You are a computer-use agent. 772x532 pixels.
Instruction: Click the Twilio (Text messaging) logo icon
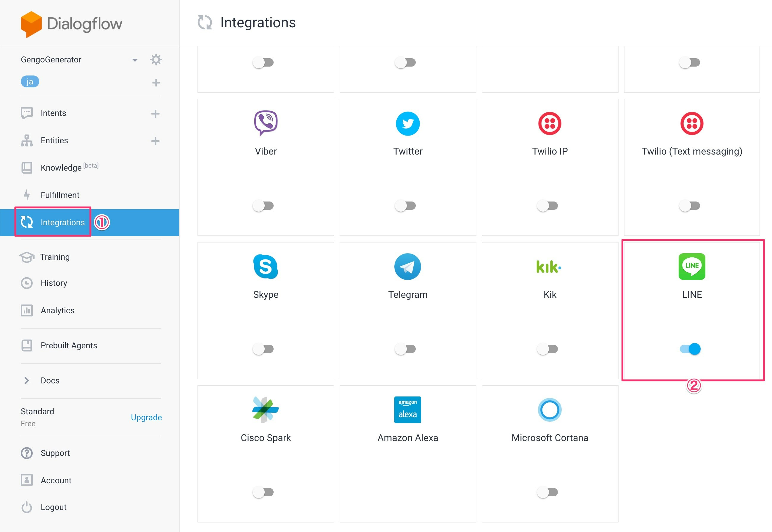(692, 124)
